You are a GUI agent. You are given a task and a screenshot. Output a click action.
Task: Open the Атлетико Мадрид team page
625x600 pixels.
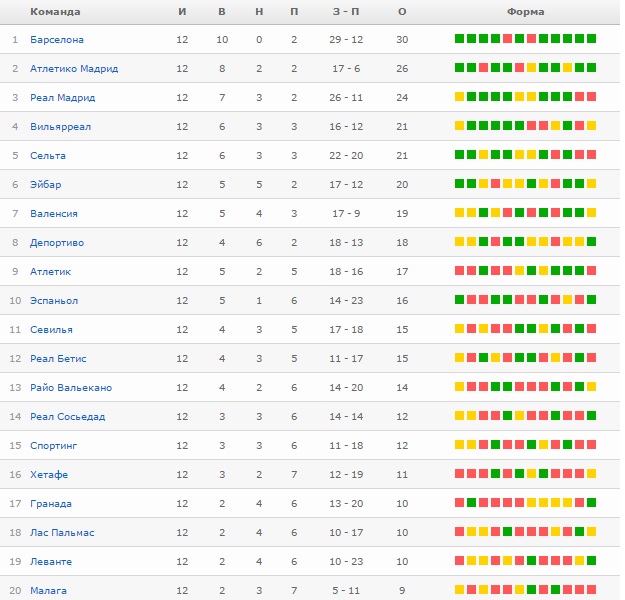[74, 69]
